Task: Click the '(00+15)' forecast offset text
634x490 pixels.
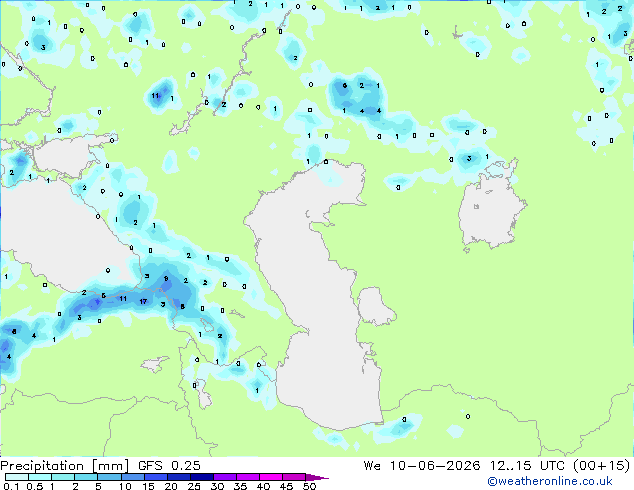Action: click(x=602, y=466)
